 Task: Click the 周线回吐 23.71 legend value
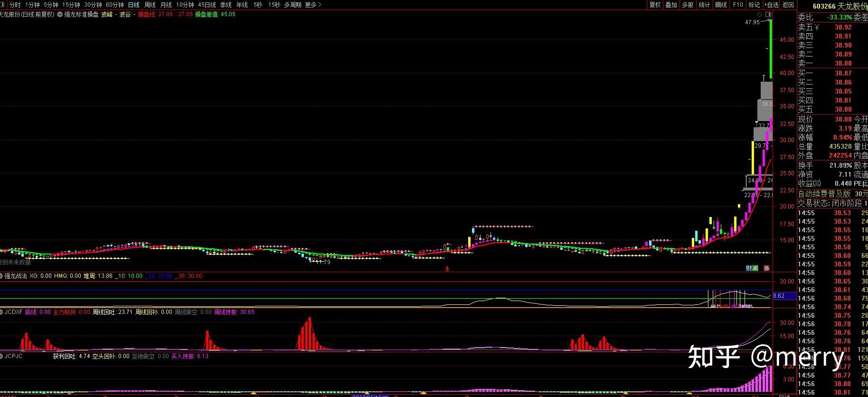(x=112, y=312)
